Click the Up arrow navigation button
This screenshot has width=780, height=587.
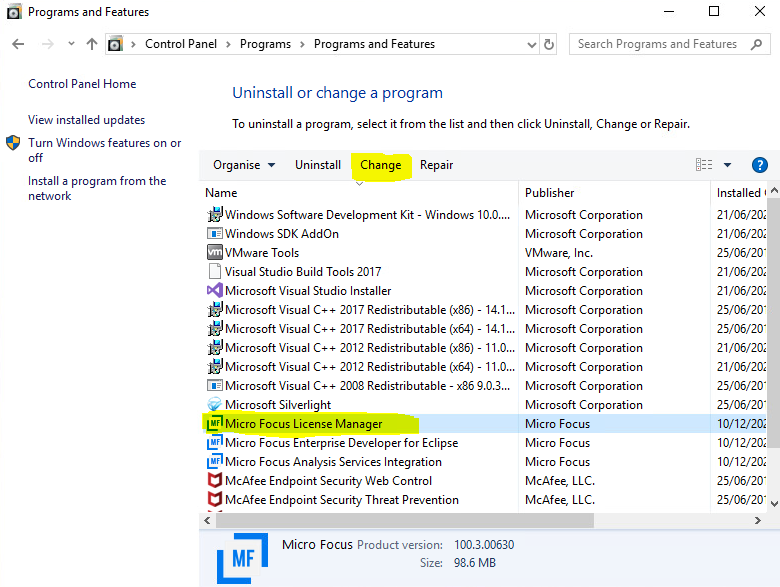tap(93, 44)
